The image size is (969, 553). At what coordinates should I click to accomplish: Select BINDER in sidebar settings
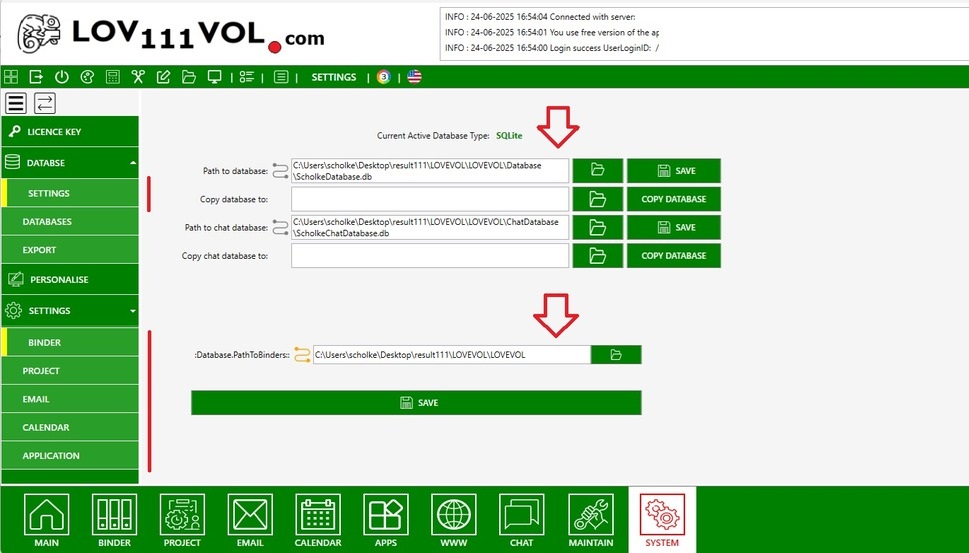(70, 342)
